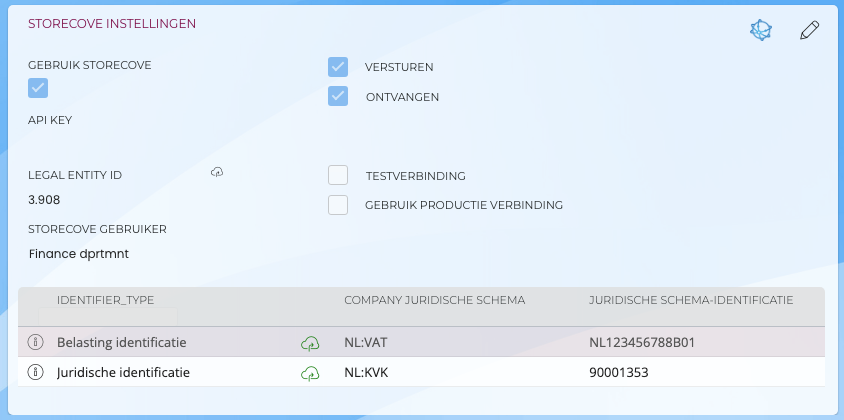Click cloud upload icon next to Legal Entity ID
The image size is (844, 420).
pos(217,172)
